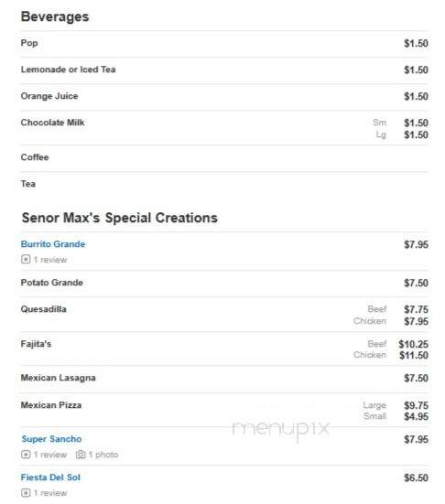The height and width of the screenshot is (504, 445).
Task: Click the menupix watermark logo
Action: [x=281, y=429]
